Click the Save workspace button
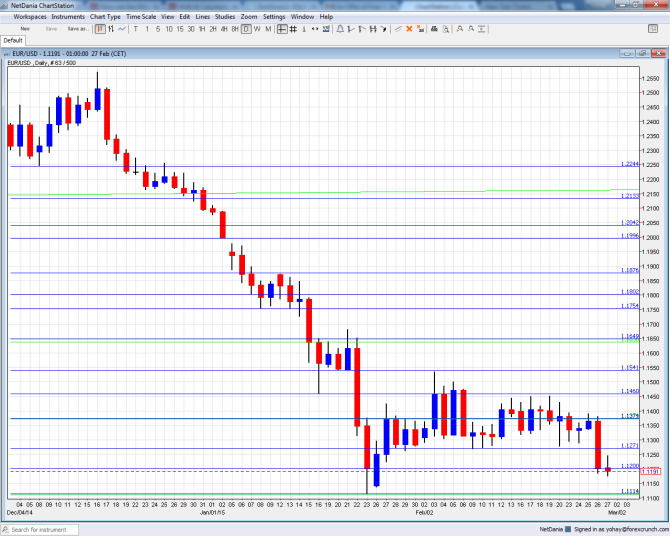The height and width of the screenshot is (536, 670). (51, 29)
